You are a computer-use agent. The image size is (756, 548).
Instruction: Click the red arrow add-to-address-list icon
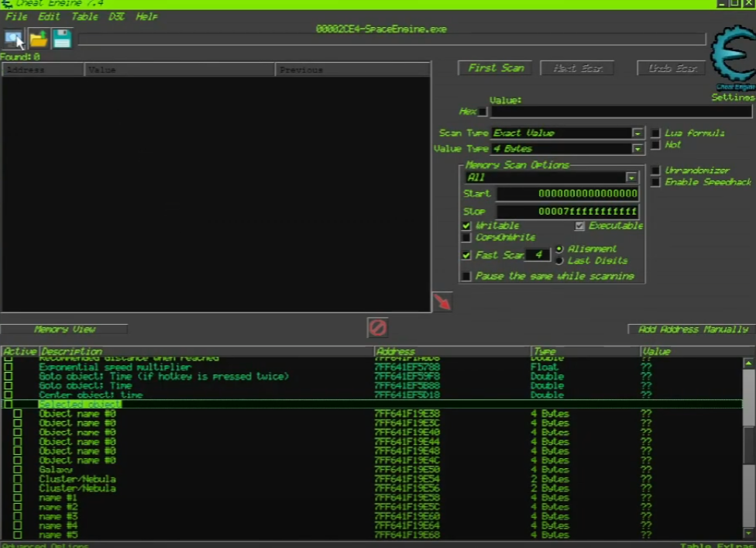click(x=442, y=302)
